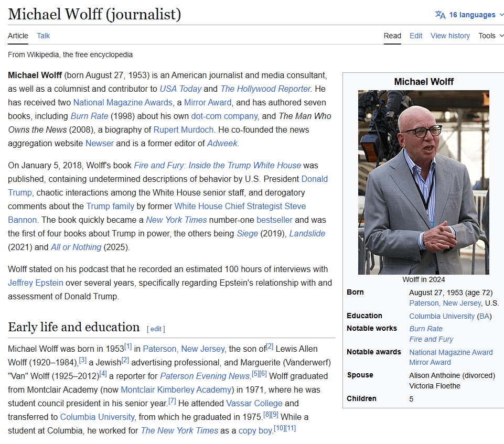Open Michael Wolff's infobox photo
This screenshot has width=504, height=444.
(423, 182)
